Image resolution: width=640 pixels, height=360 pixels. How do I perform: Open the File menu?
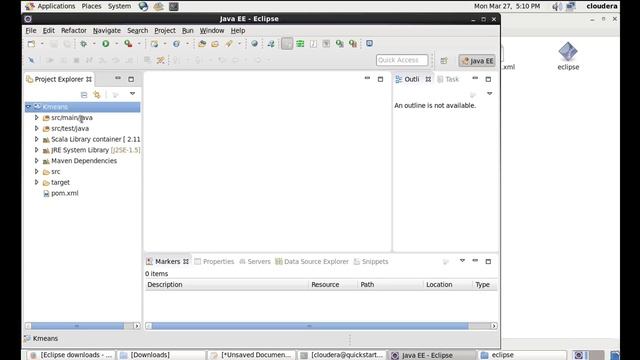31,31
